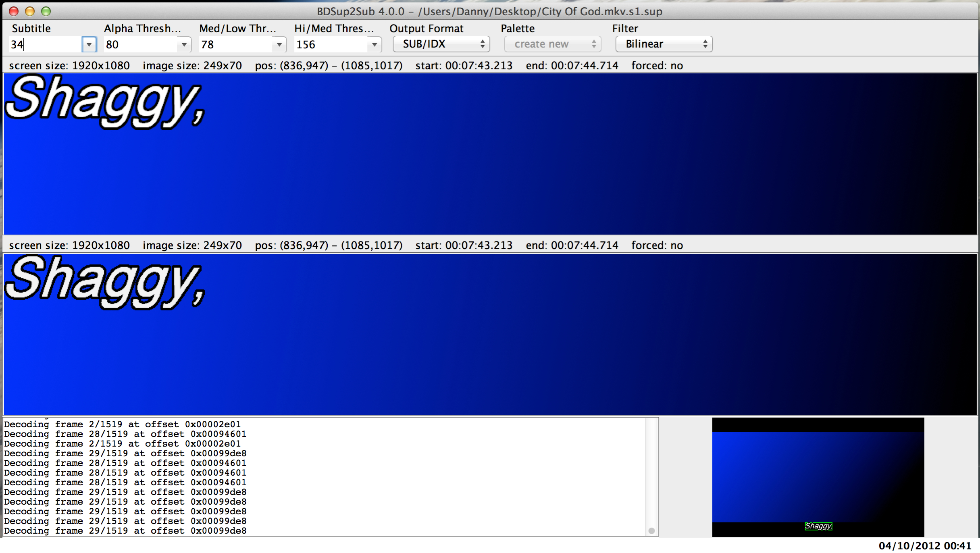Click the green zoom window button
The image size is (980, 553).
46,11
